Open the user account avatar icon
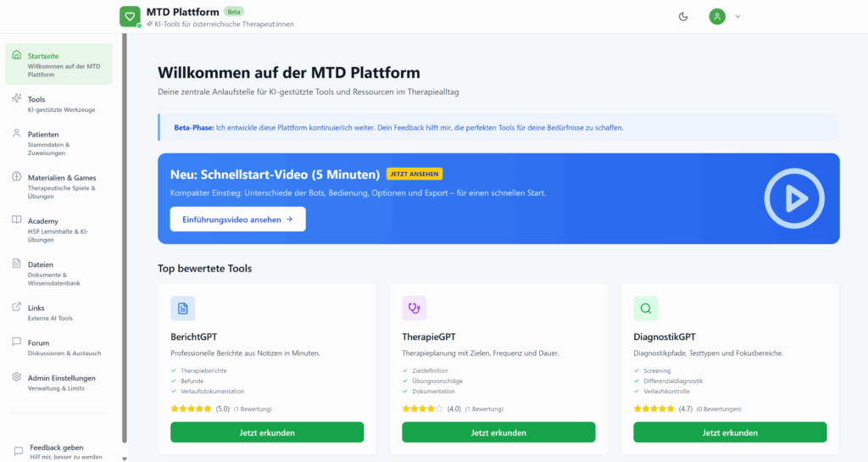868x462 pixels. [x=717, y=16]
